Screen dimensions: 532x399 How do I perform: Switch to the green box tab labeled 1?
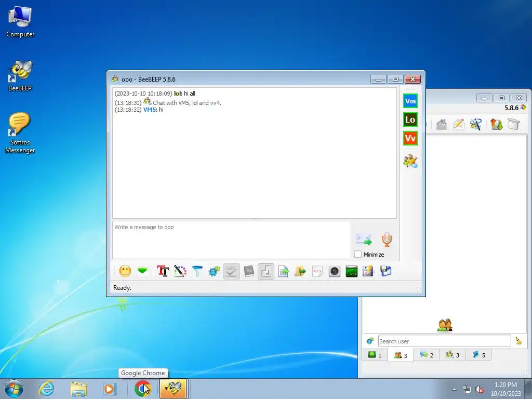pyautogui.click(x=375, y=355)
